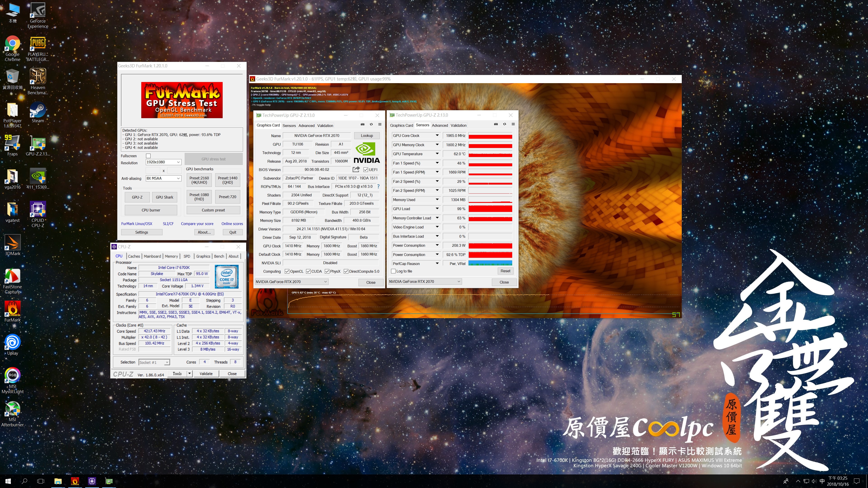Click the Bus Interface question mark icon
This screenshot has height=488, width=868.
[378, 186]
